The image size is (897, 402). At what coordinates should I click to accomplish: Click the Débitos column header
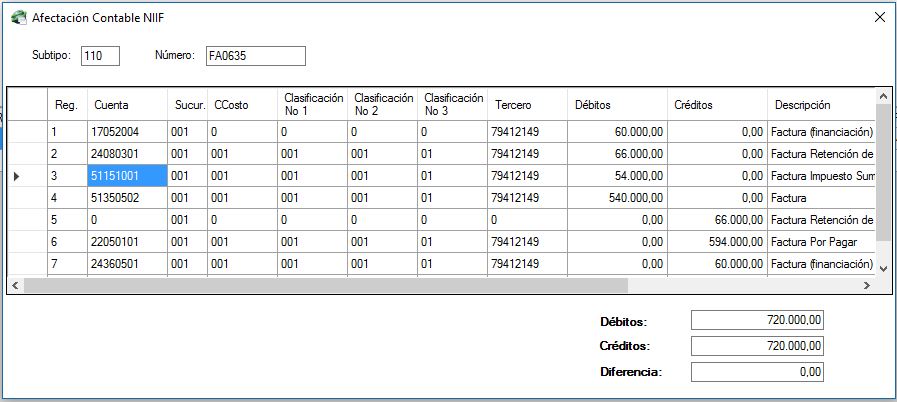[617, 105]
